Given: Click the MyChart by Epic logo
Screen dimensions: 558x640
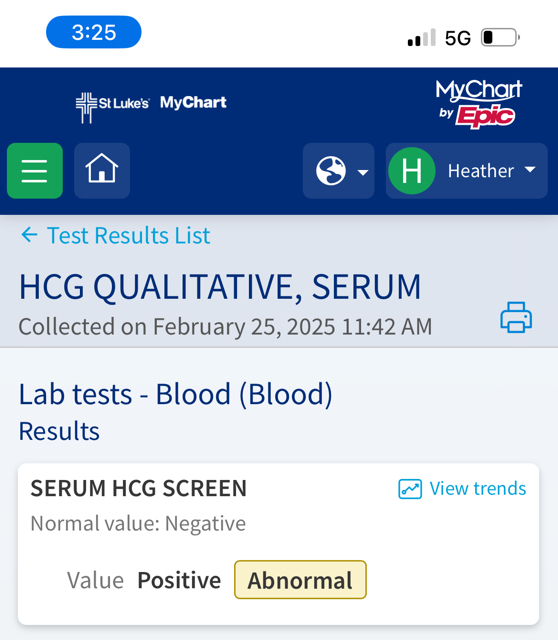Looking at the screenshot, I should [x=478, y=104].
